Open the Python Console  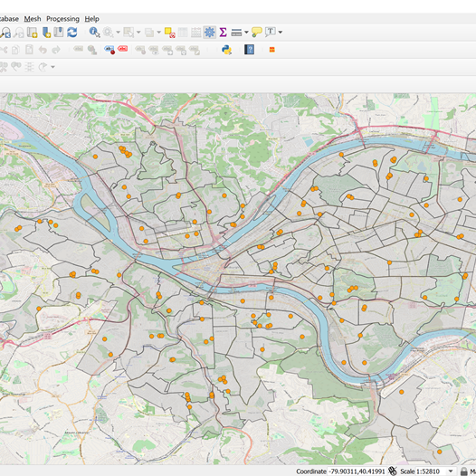coord(226,50)
